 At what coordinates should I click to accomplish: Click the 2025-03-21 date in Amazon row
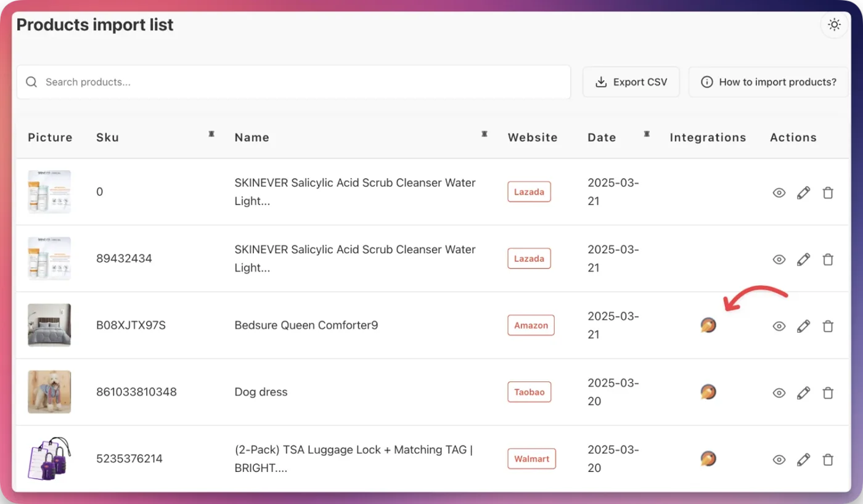coord(613,325)
